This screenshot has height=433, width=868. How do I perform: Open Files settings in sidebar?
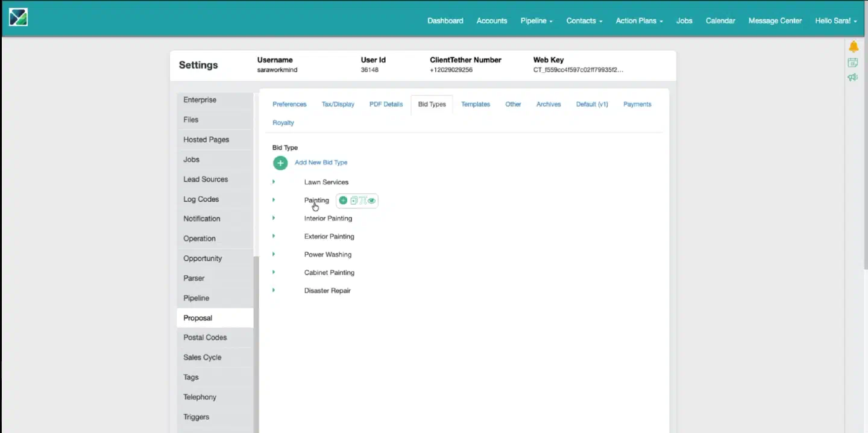[x=215, y=120]
